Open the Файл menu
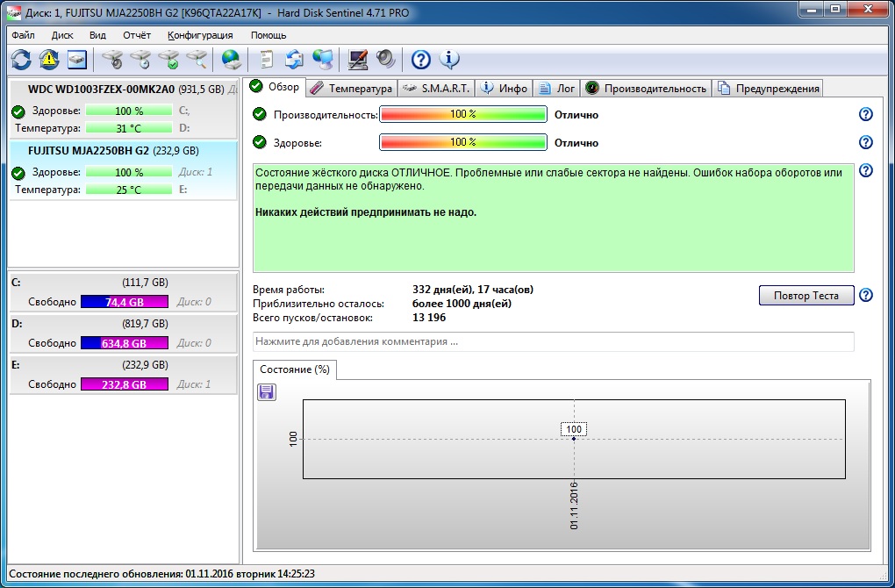The width and height of the screenshot is (895, 588). tap(23, 35)
